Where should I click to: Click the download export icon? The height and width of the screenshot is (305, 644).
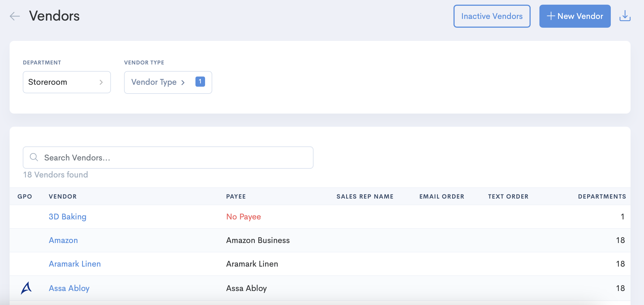(x=625, y=16)
